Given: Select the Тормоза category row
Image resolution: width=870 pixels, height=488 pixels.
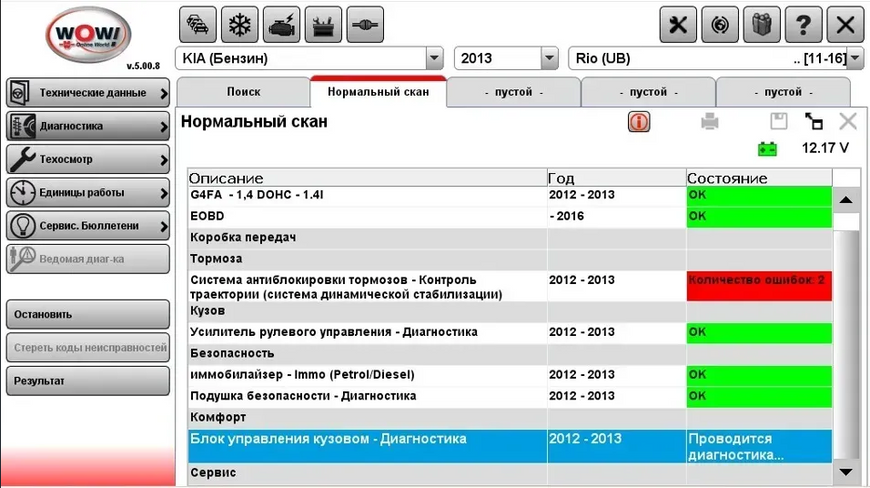Looking at the screenshot, I should 510,259.
